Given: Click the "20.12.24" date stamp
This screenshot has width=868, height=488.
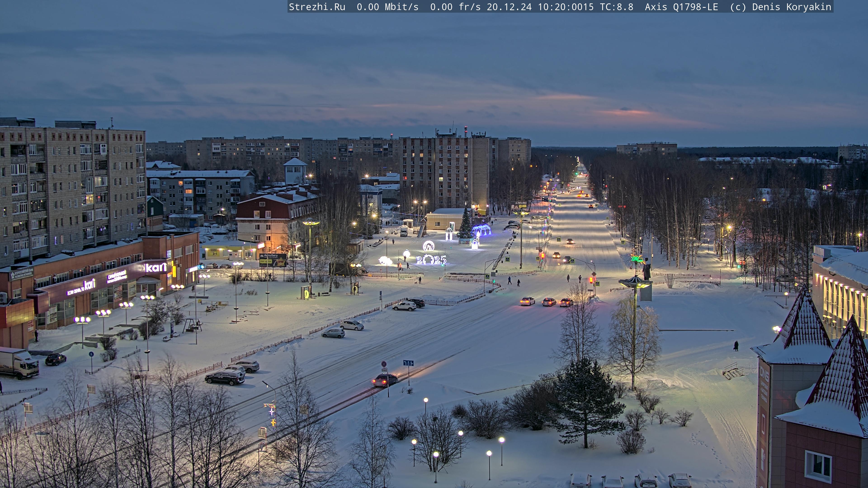Looking at the screenshot, I should coord(509,7).
